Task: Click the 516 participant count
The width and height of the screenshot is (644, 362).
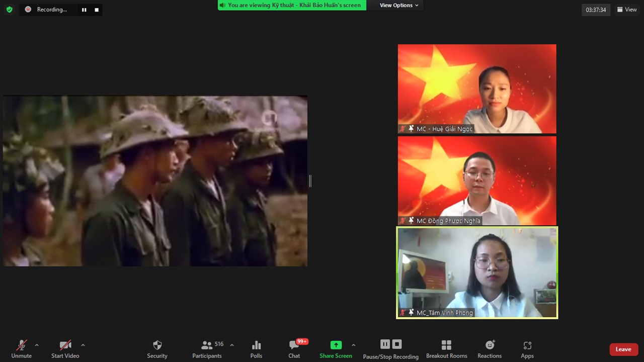Action: click(219, 344)
